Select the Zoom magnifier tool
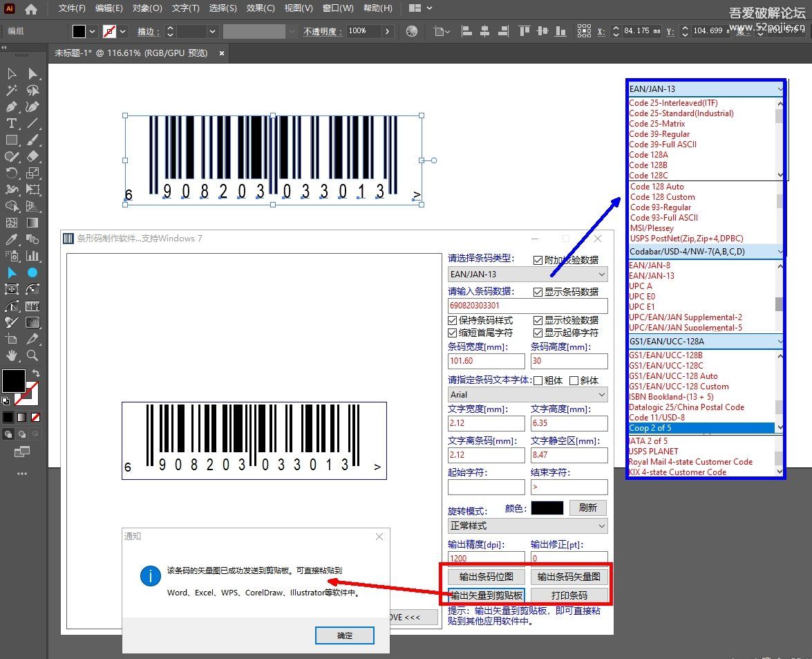The width and height of the screenshot is (812, 659). pyautogui.click(x=32, y=355)
